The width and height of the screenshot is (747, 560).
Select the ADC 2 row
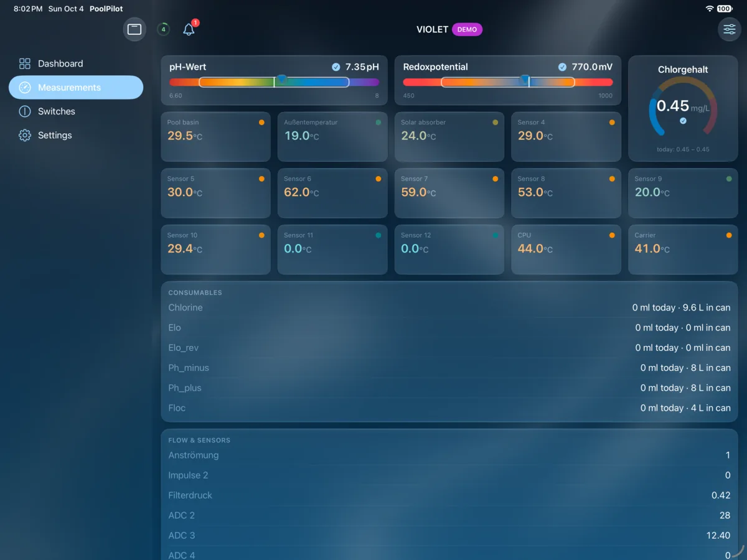pyautogui.click(x=449, y=515)
